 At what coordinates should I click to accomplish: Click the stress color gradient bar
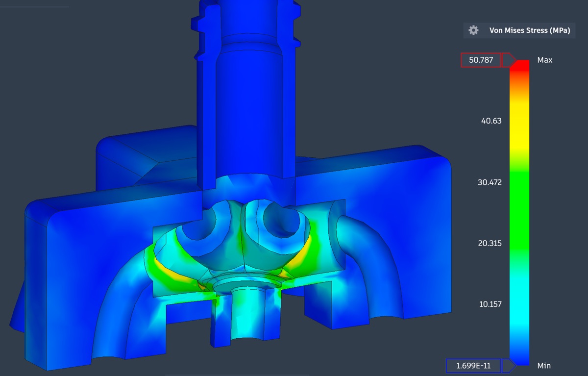[519, 213]
